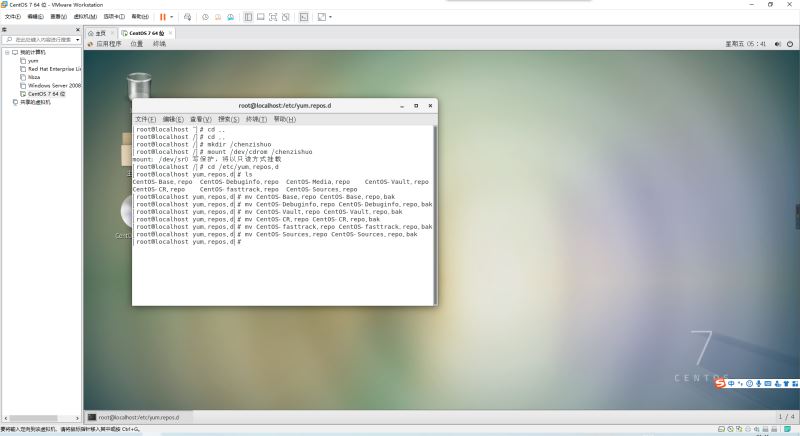The image size is (800, 436).
Task: Open Sogou emoji panel
Action: tap(749, 383)
